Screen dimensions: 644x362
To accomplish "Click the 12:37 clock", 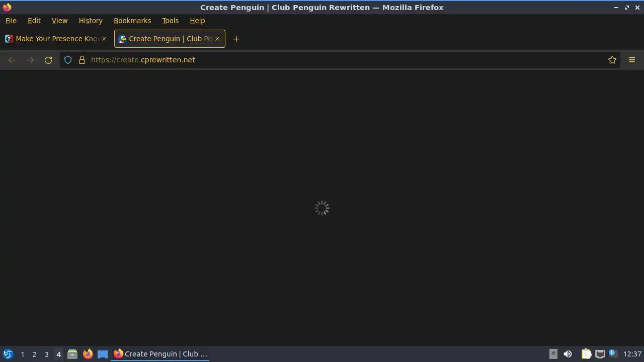I will [x=632, y=354].
